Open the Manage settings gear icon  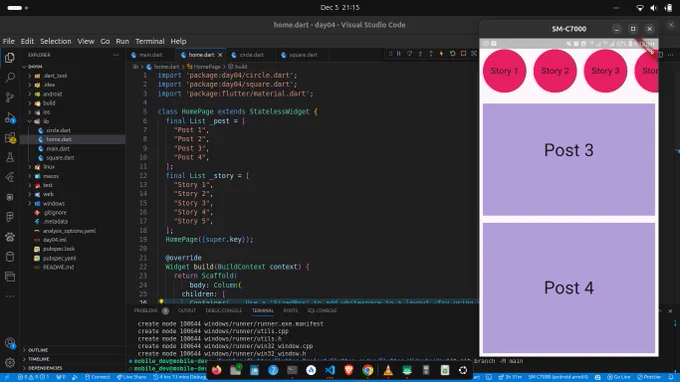(x=10, y=362)
